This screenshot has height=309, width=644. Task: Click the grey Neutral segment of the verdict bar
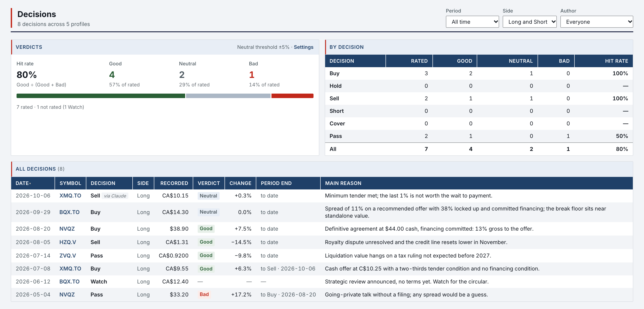pyautogui.click(x=228, y=96)
